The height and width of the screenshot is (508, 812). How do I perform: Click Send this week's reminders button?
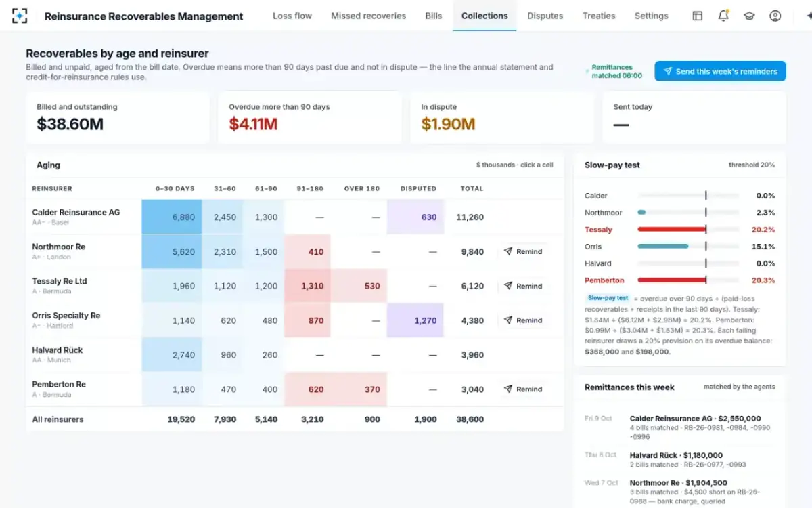[720, 71]
